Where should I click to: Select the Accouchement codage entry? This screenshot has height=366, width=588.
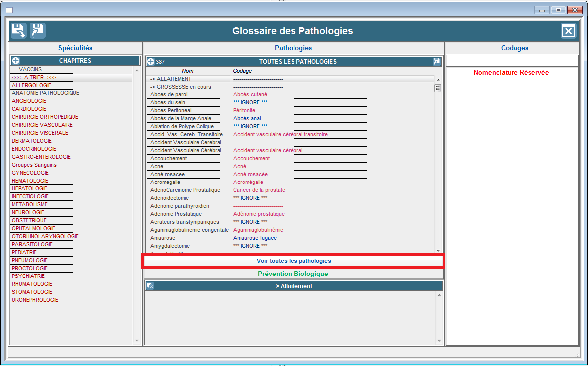click(251, 158)
